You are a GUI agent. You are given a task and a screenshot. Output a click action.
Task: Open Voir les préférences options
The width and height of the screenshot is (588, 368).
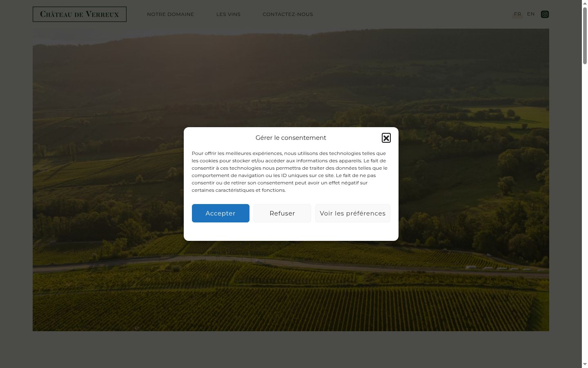coord(353,213)
